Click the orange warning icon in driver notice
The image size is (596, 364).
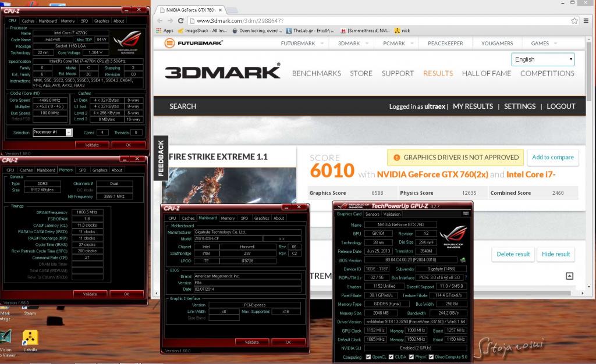click(396, 158)
